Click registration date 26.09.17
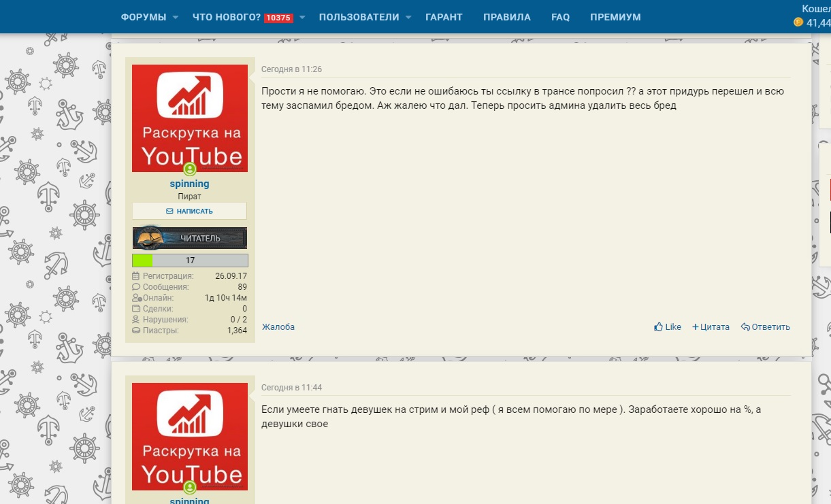Image resolution: width=831 pixels, height=504 pixels. (231, 276)
